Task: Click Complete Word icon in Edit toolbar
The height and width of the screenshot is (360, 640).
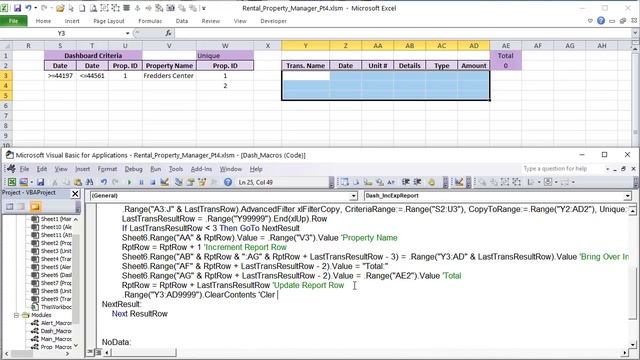Action: 391,182
